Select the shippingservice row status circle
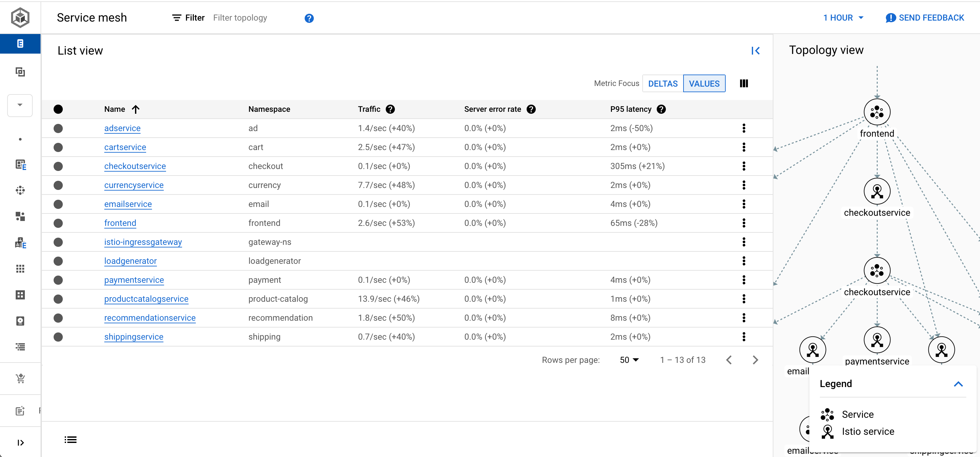The width and height of the screenshot is (980, 457). (58, 337)
